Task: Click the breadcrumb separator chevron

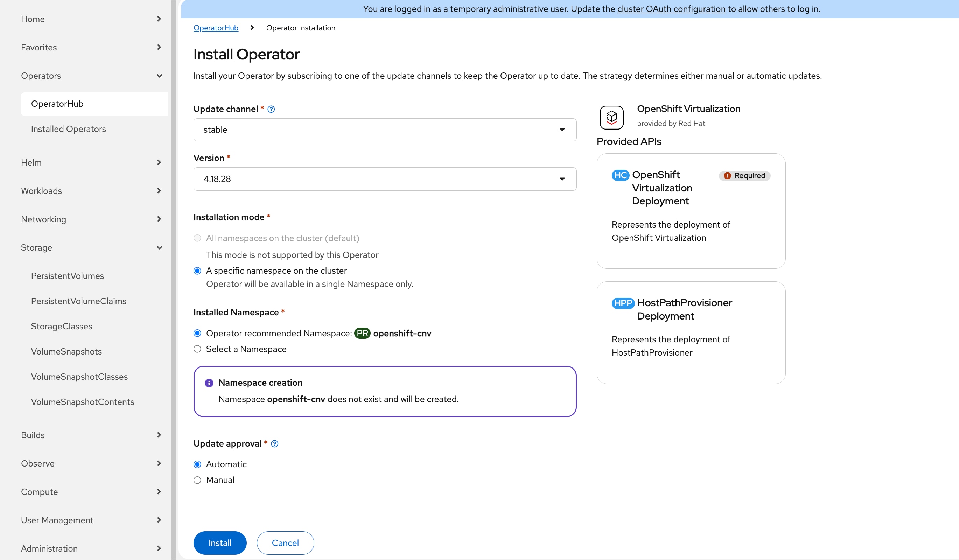Action: [252, 28]
